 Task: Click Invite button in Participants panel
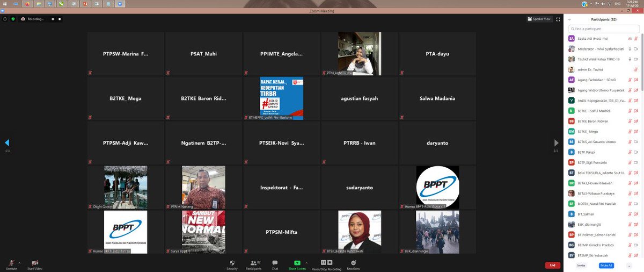tap(581, 266)
